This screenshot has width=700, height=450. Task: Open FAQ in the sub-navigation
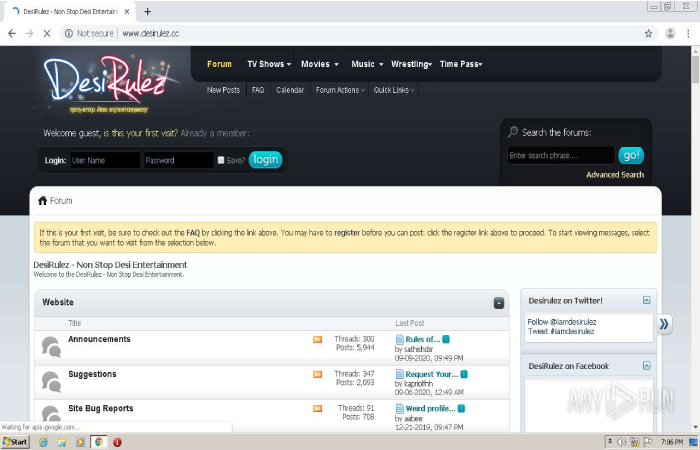(258, 90)
